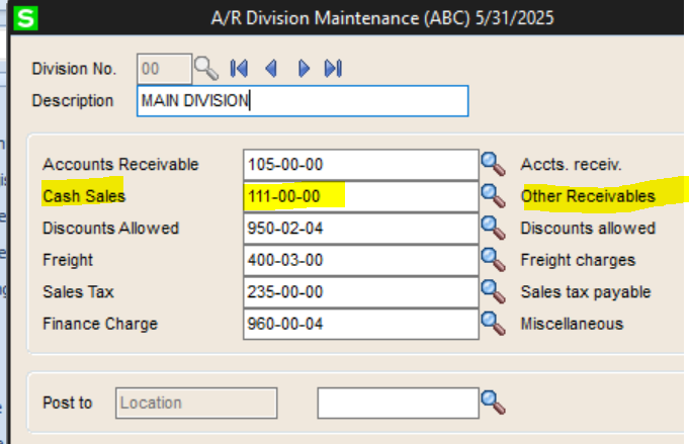Click the Other Receivables description text
The width and height of the screenshot is (690, 444).
click(x=588, y=196)
